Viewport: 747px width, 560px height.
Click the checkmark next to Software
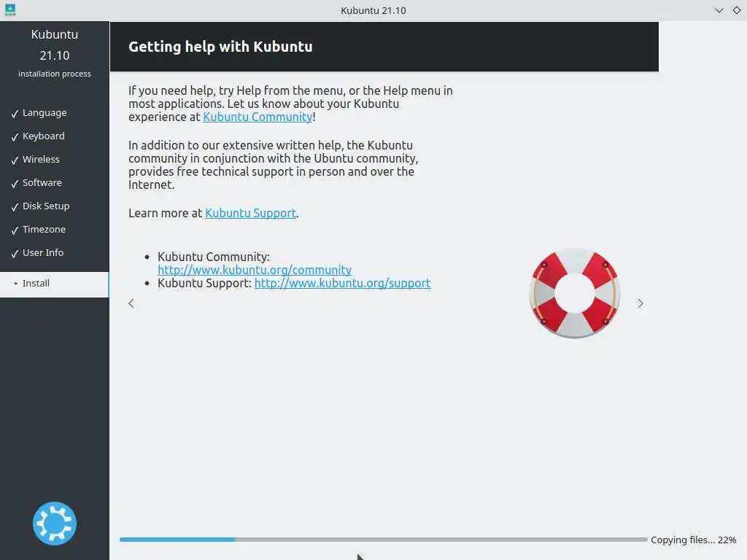15,183
